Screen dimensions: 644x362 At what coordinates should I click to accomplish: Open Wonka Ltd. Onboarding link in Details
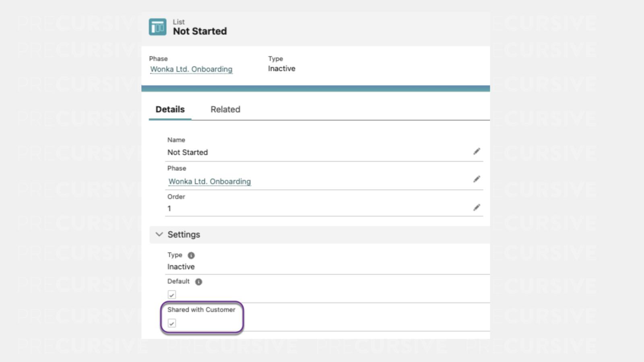[209, 181]
